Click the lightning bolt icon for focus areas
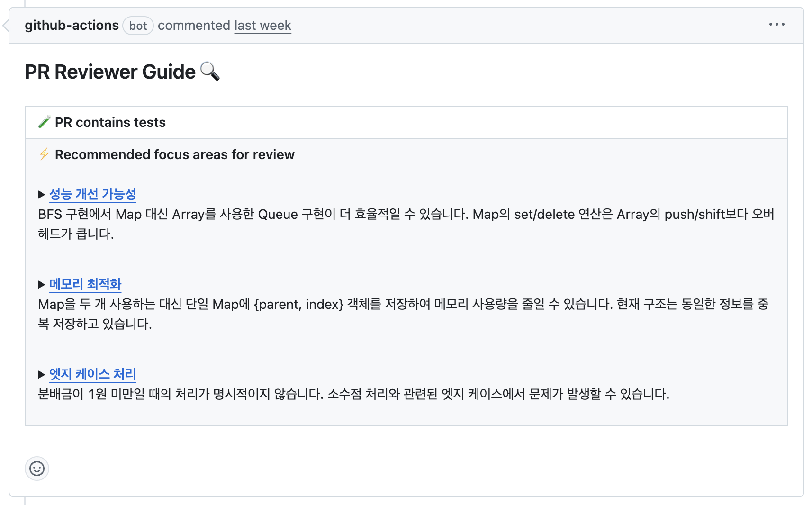Viewport: 812px width, 505px height. pos(44,154)
